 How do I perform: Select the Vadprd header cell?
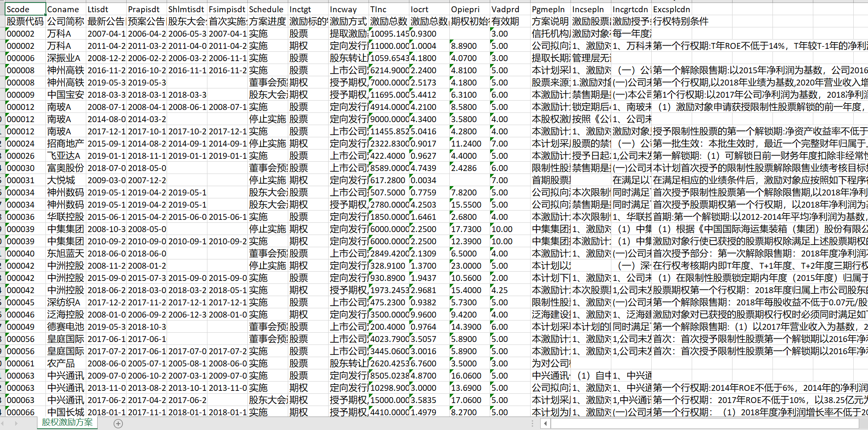(510, 9)
